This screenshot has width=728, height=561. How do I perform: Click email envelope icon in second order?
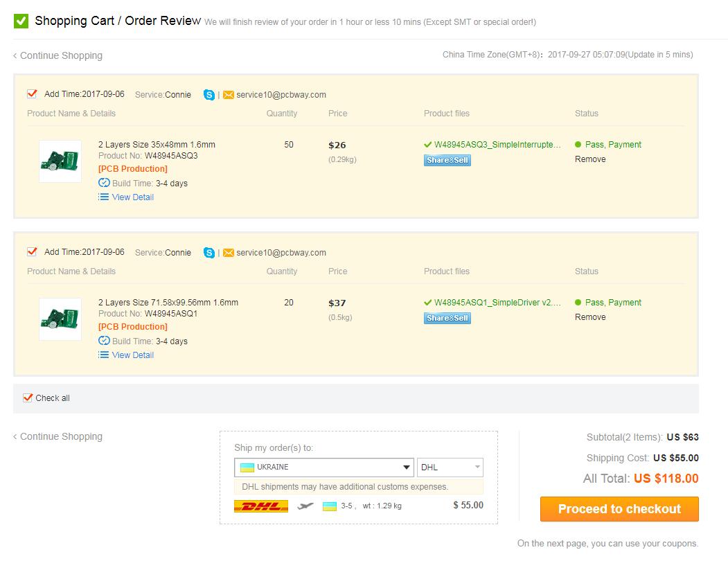point(228,253)
